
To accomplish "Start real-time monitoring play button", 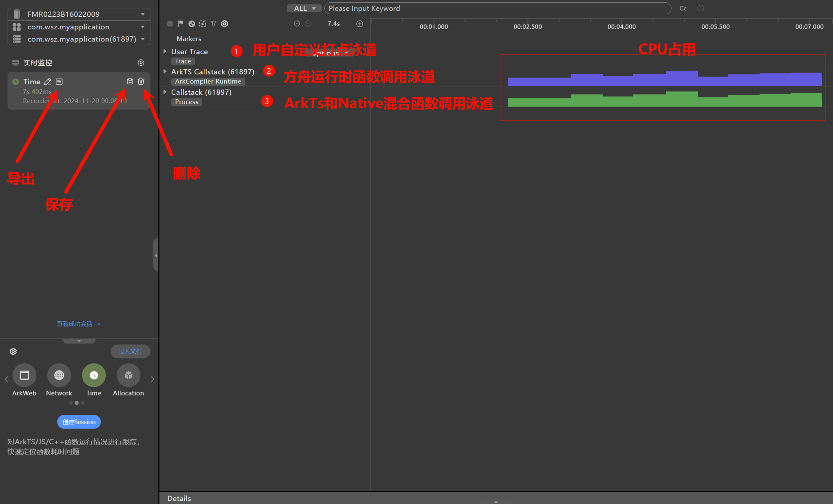I will pos(141,63).
